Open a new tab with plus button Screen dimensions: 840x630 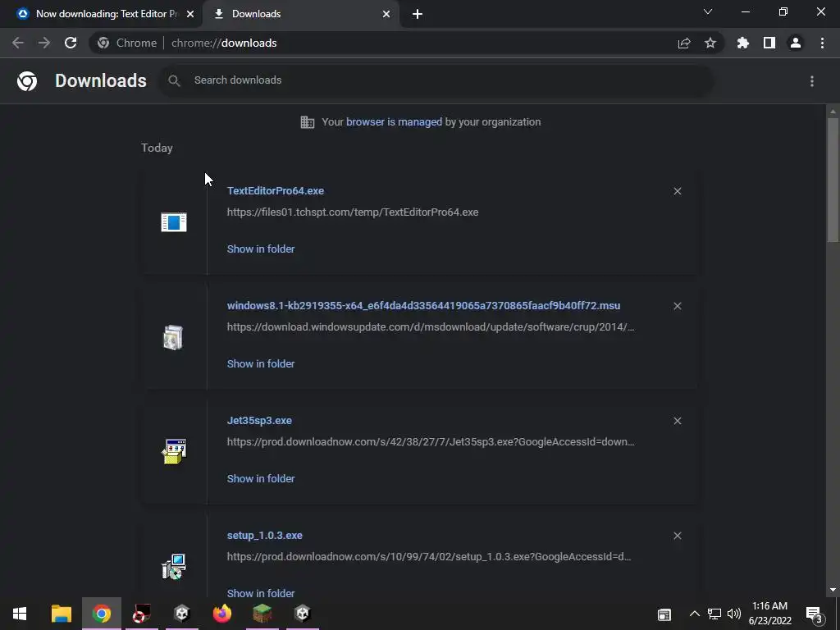pyautogui.click(x=418, y=15)
